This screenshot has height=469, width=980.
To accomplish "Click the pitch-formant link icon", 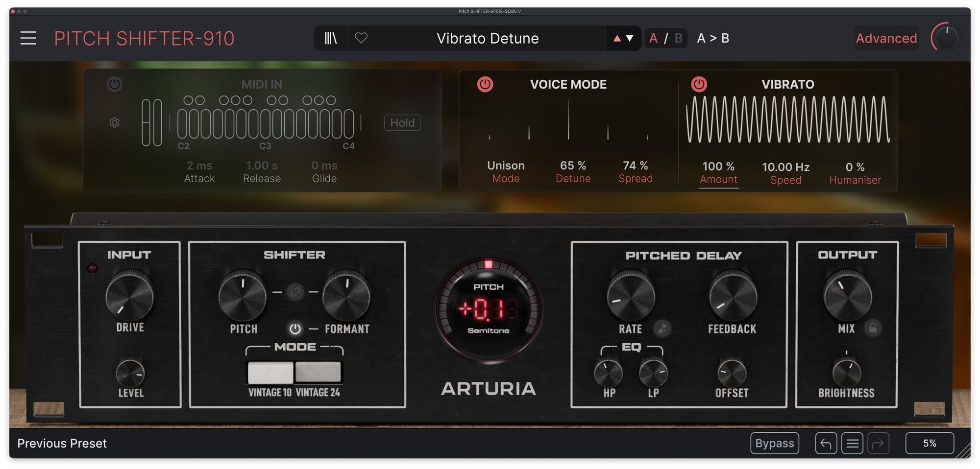I will click(295, 292).
